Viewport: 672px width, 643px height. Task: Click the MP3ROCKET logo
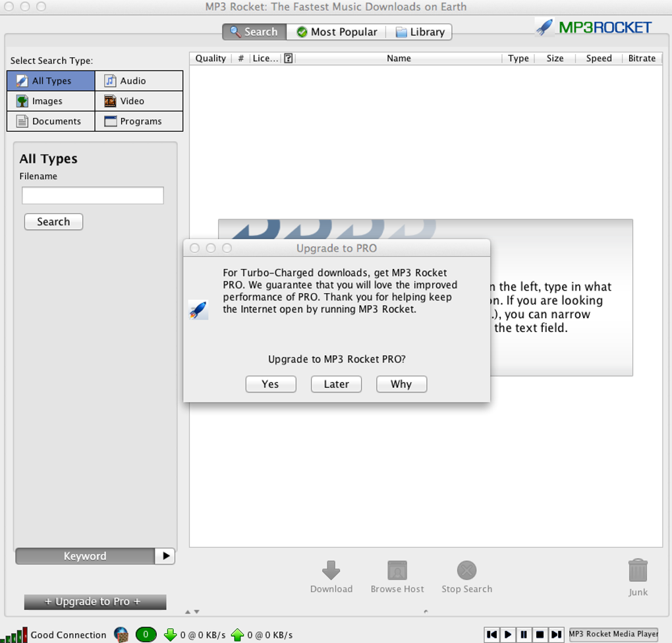594,28
